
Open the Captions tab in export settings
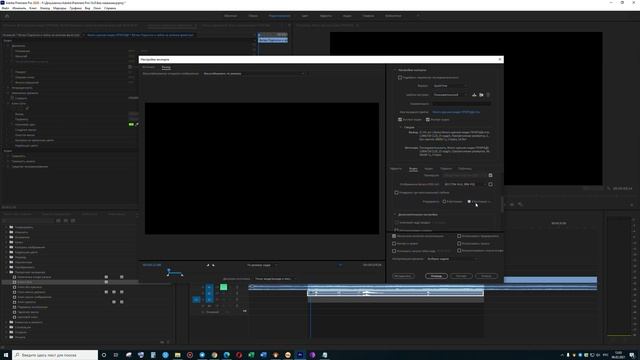point(446,169)
